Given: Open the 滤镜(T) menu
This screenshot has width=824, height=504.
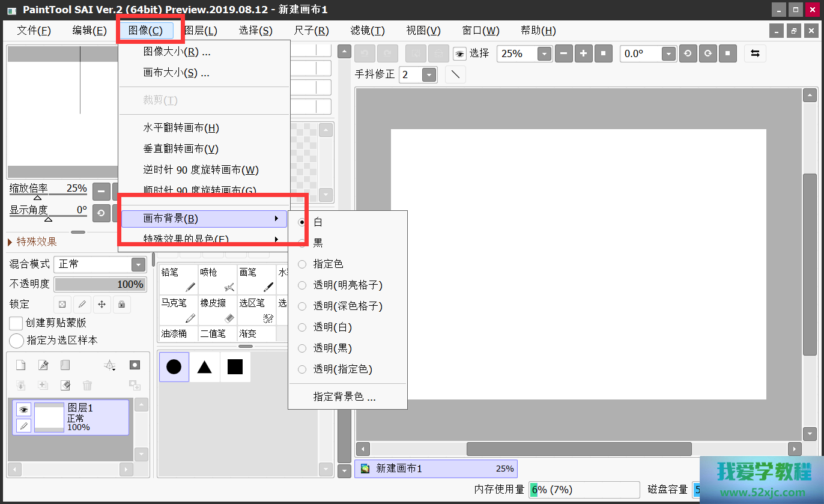Looking at the screenshot, I should (367, 31).
